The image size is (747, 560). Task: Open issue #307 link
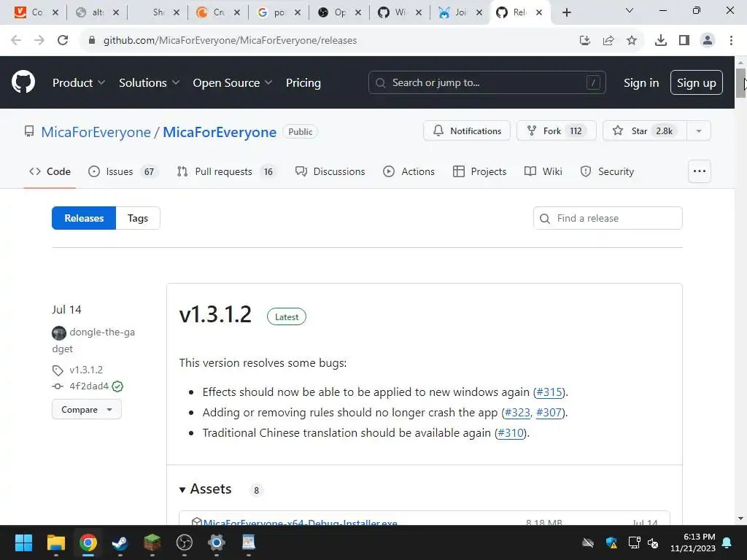click(549, 413)
